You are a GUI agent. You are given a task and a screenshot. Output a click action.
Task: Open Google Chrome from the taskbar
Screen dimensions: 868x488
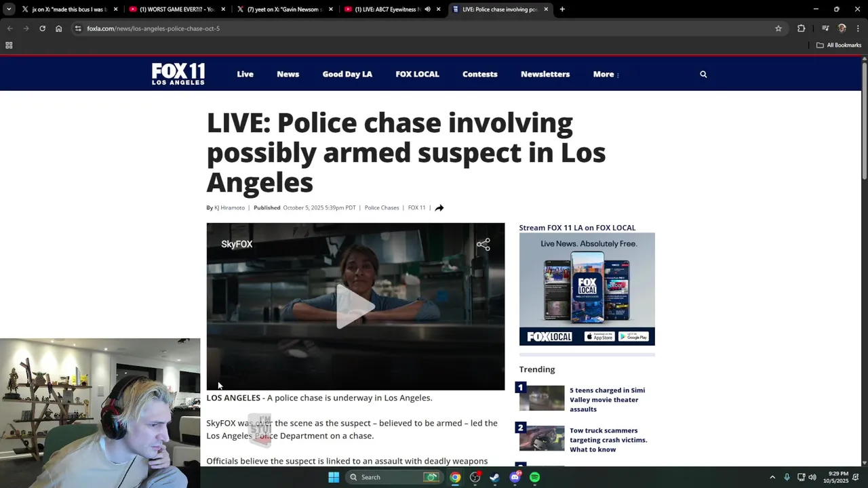click(x=455, y=477)
